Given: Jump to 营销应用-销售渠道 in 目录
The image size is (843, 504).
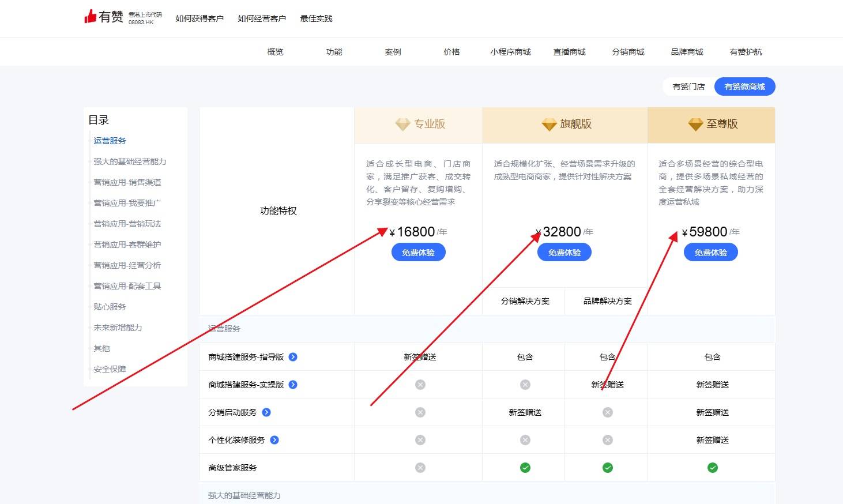Looking at the screenshot, I should point(127,182).
